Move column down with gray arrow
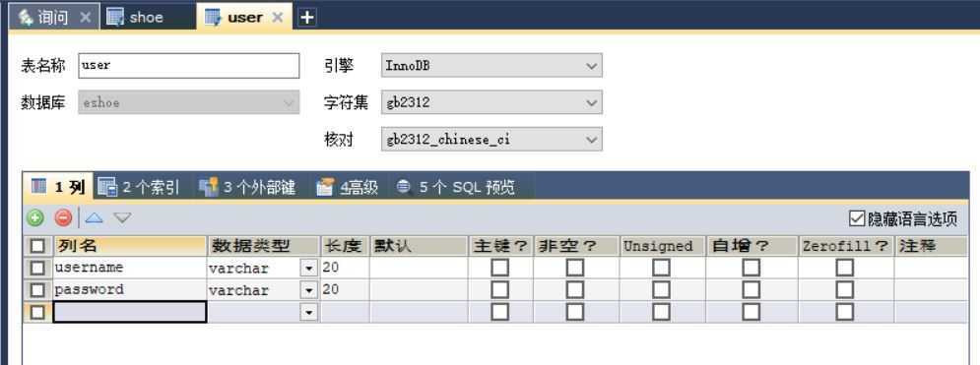Image resolution: width=980 pixels, height=365 pixels. [122, 217]
